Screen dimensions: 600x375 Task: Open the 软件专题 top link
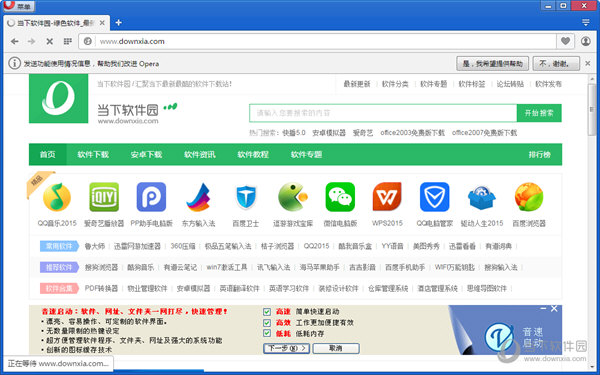434,84
